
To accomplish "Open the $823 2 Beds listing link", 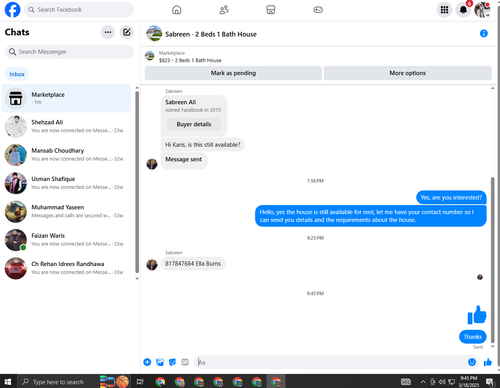I will [190, 60].
